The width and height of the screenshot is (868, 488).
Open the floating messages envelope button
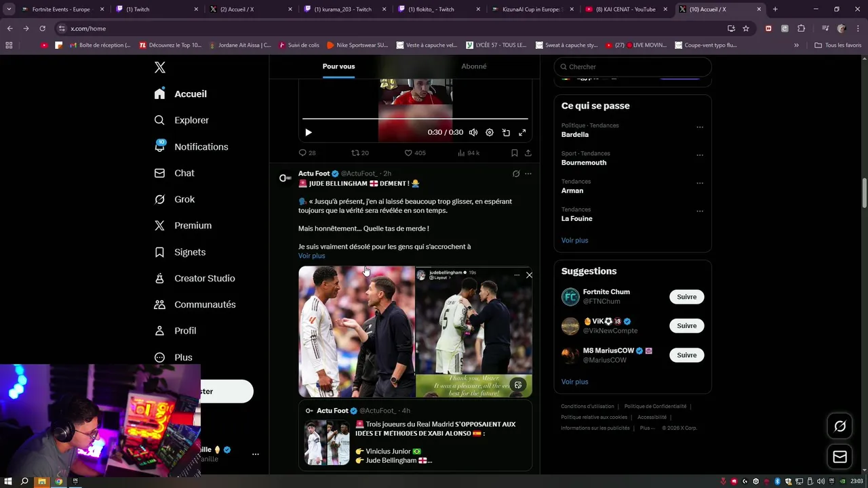tap(840, 457)
